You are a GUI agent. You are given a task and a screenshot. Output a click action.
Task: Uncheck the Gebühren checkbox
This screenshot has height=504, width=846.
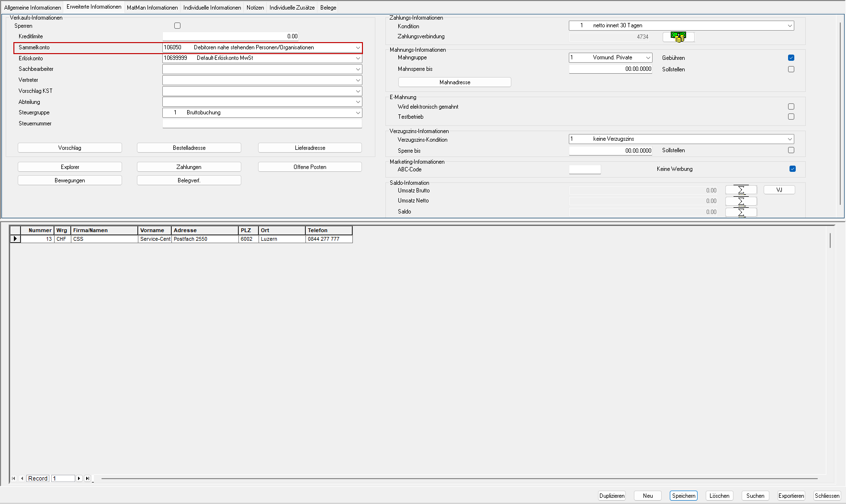tap(791, 58)
